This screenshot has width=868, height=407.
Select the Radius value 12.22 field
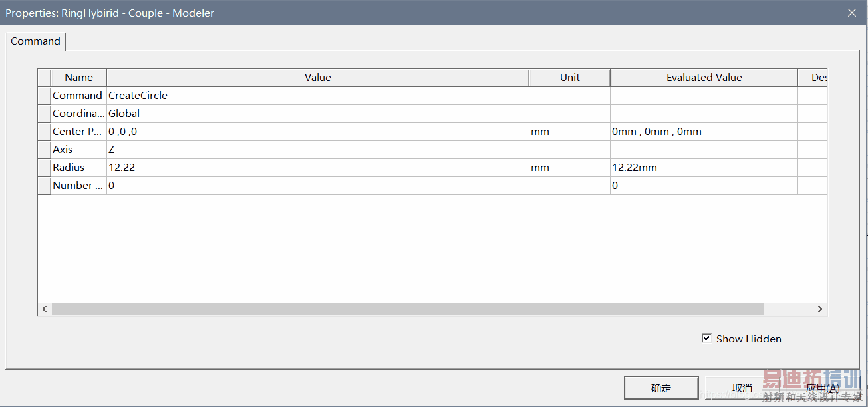[318, 168]
